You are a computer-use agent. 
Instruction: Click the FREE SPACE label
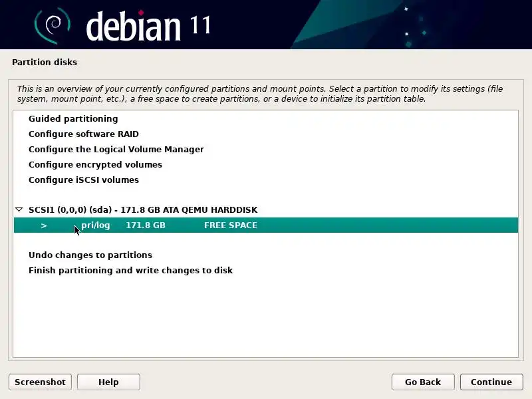(231, 225)
